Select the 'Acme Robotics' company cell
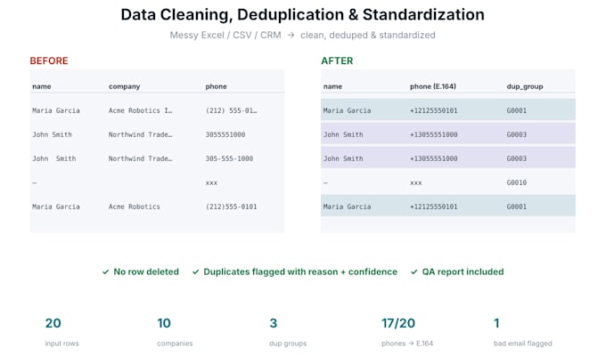Image resolution: width=606 pixels, height=364 pixels. coord(134,206)
